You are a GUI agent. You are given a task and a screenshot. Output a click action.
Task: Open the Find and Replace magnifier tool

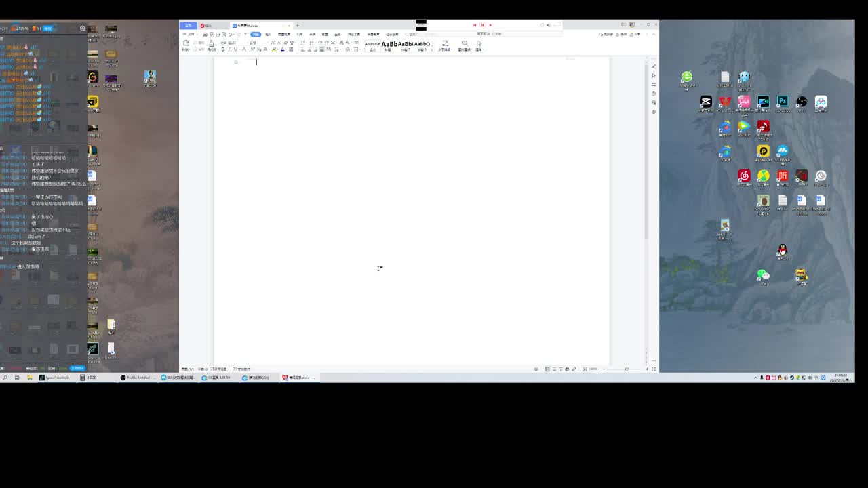pyautogui.click(x=465, y=45)
